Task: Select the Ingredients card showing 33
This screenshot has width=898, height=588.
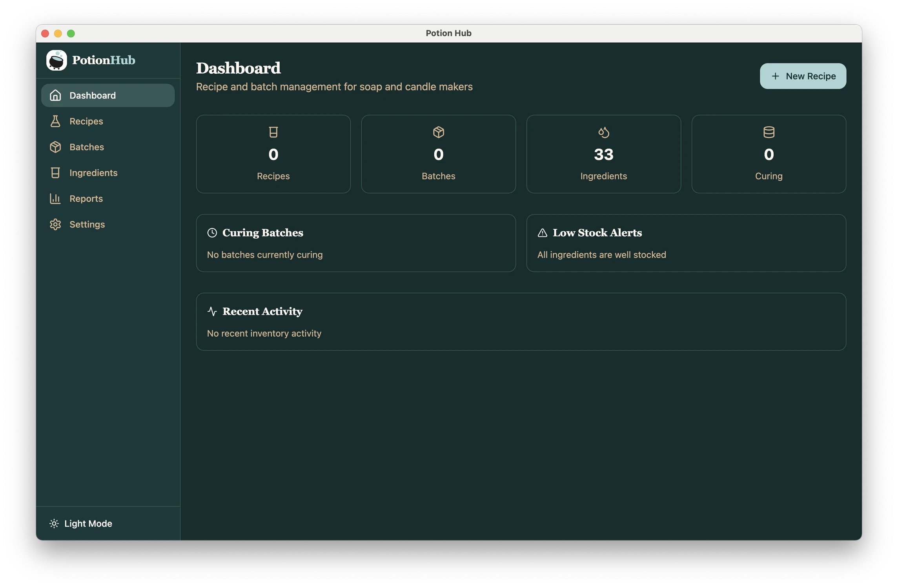Action: (603, 154)
